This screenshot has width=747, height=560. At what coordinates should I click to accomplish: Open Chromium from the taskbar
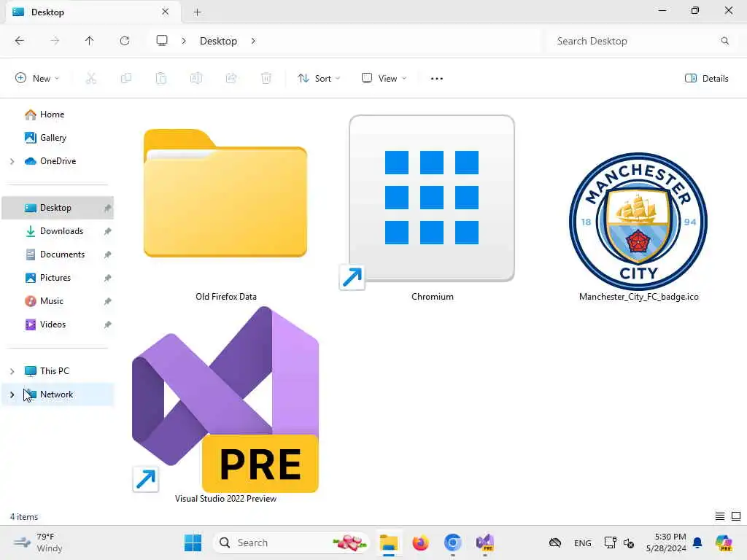452,542
